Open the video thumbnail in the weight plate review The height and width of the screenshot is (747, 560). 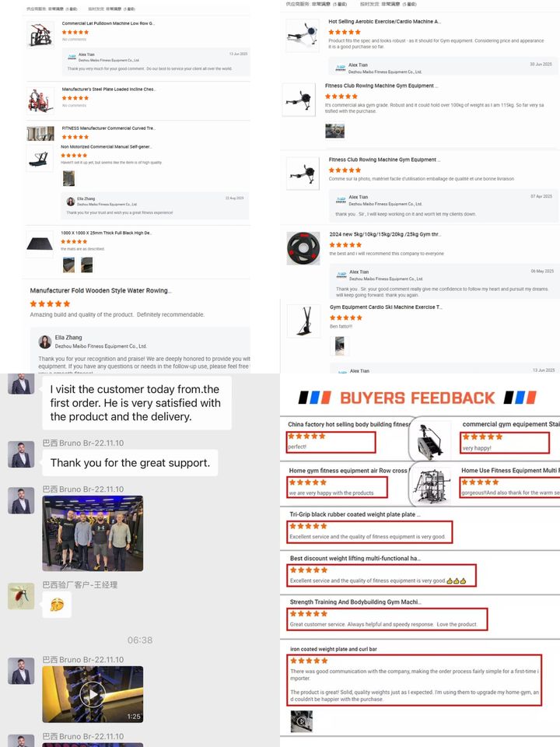(302, 721)
